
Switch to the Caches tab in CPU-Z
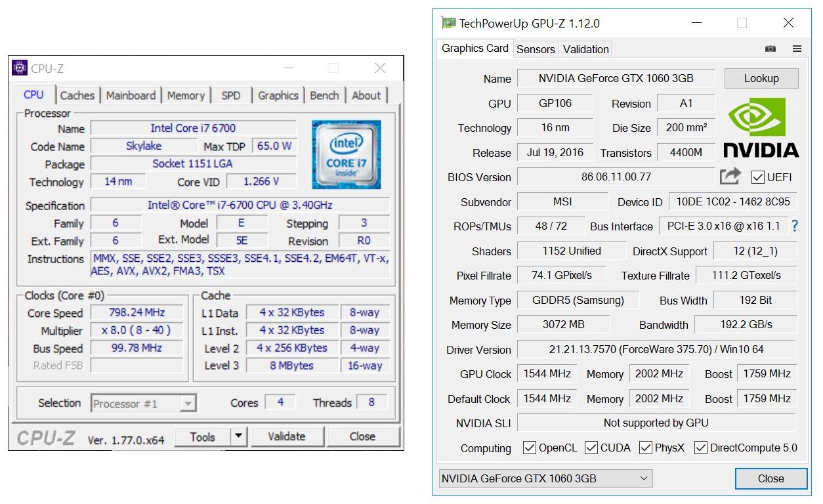[x=77, y=96]
